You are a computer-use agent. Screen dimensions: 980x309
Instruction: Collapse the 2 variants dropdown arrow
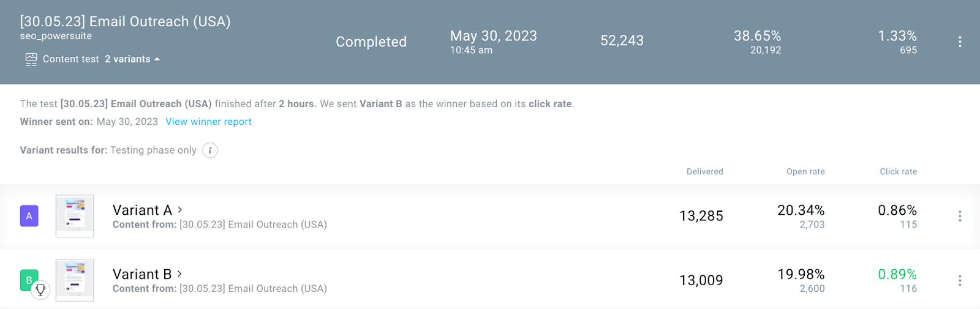pos(157,59)
